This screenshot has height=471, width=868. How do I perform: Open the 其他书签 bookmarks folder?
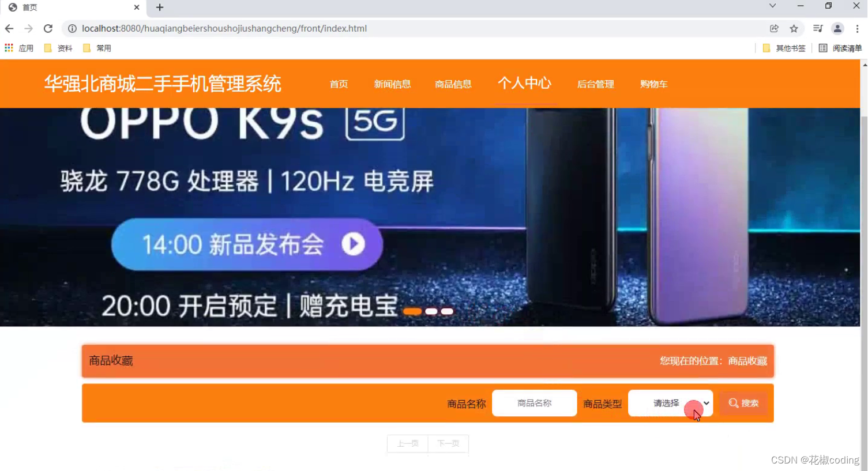[x=784, y=48]
